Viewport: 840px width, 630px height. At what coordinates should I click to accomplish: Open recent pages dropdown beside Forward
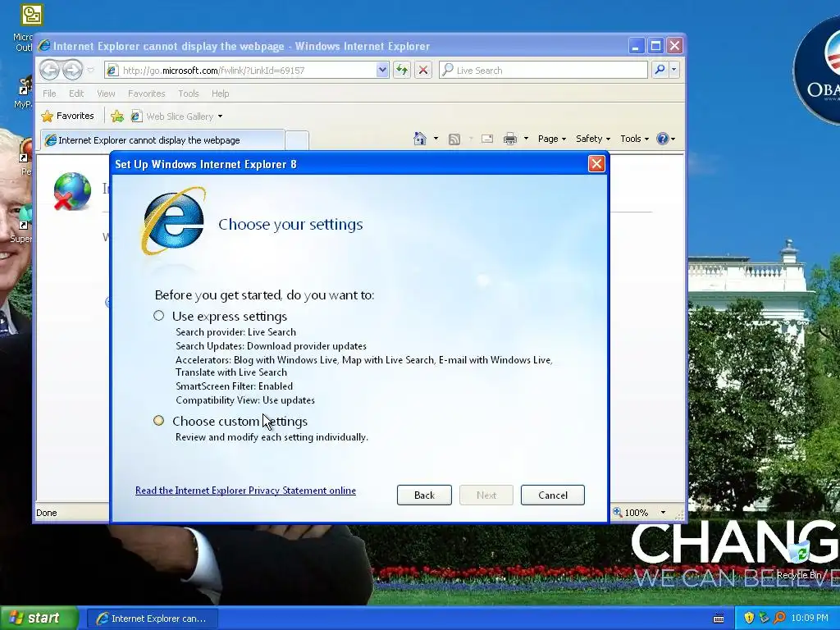(90, 71)
